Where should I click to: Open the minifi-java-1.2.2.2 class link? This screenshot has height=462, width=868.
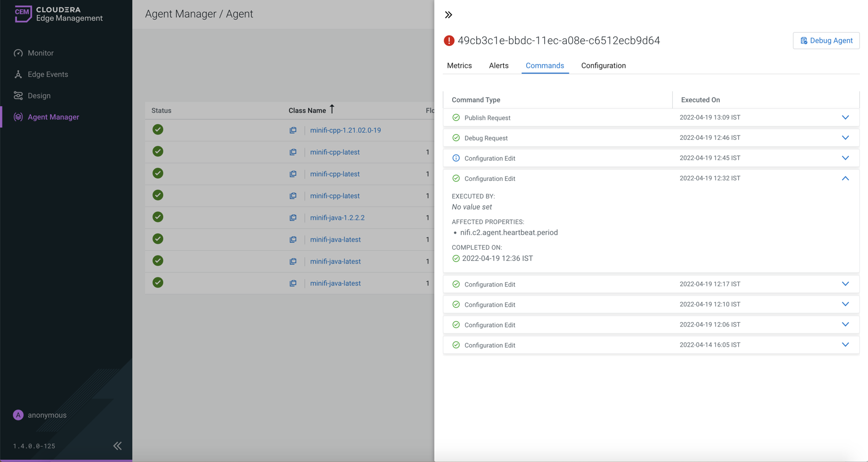point(337,218)
